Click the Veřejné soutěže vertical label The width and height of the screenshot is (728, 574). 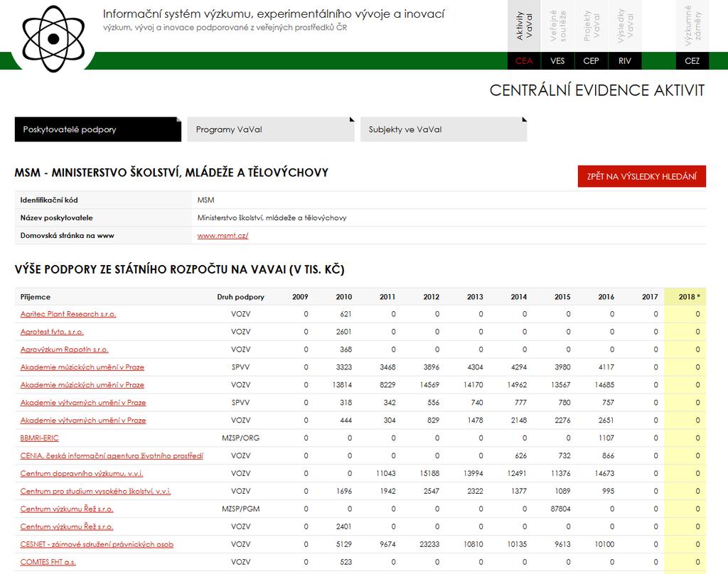[x=558, y=26]
